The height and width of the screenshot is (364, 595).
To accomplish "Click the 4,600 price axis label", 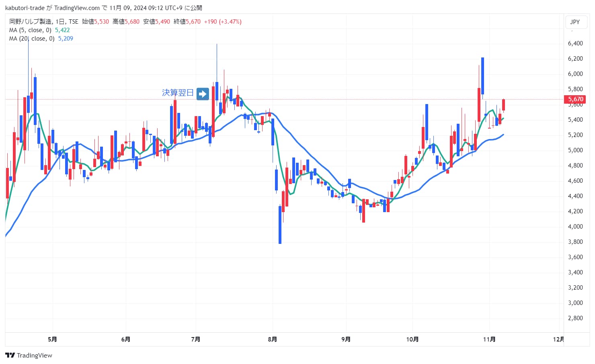I will 575,181.
